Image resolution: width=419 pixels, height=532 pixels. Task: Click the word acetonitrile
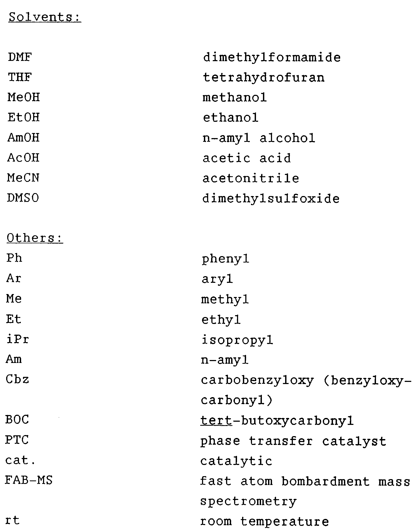(x=251, y=178)
